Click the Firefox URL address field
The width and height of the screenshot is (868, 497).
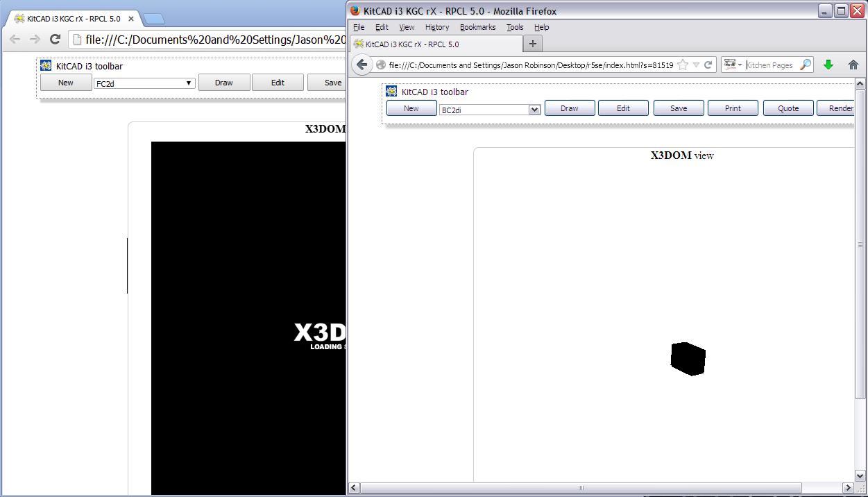(x=531, y=65)
